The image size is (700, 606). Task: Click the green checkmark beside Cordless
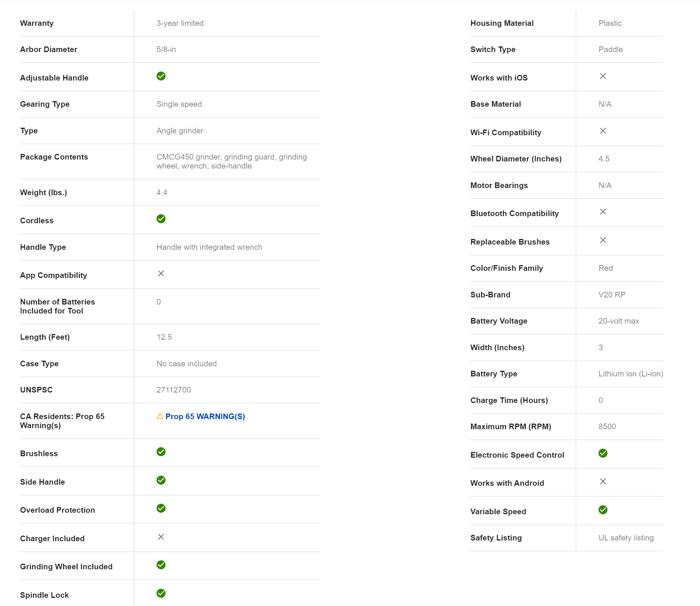pos(161,219)
